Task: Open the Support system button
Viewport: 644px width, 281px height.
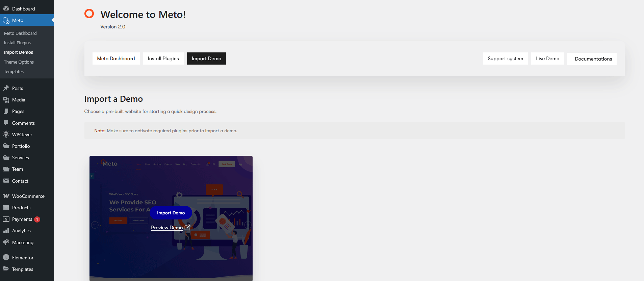Action: (x=505, y=58)
